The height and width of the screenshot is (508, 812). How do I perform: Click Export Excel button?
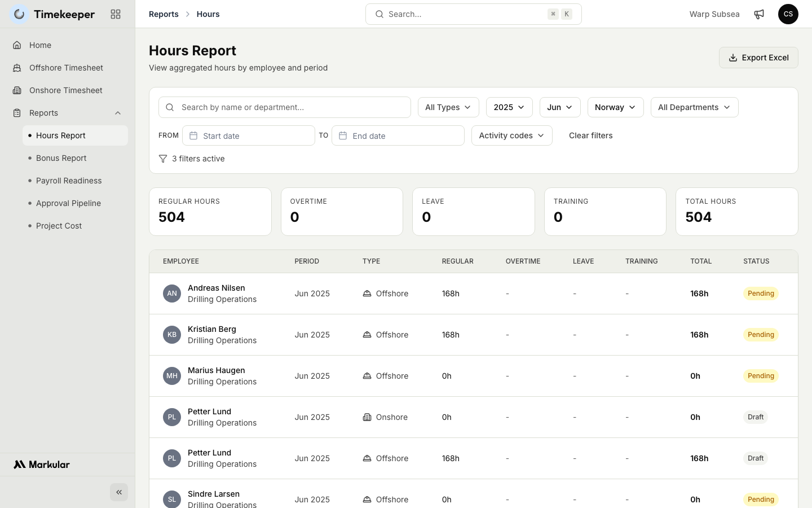758,58
